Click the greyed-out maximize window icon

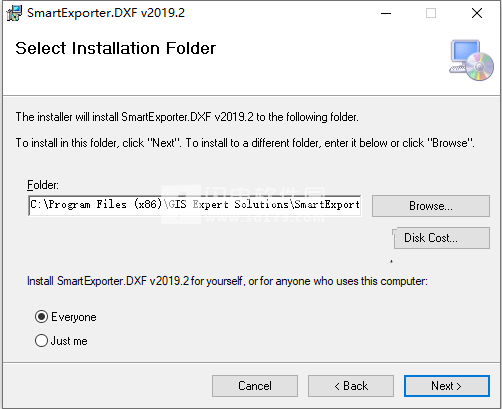click(431, 13)
